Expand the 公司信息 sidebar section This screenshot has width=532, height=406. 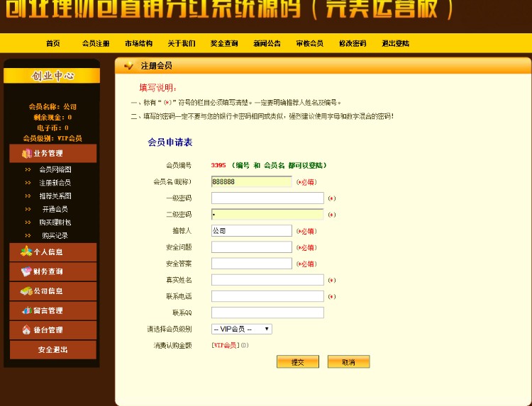53,291
